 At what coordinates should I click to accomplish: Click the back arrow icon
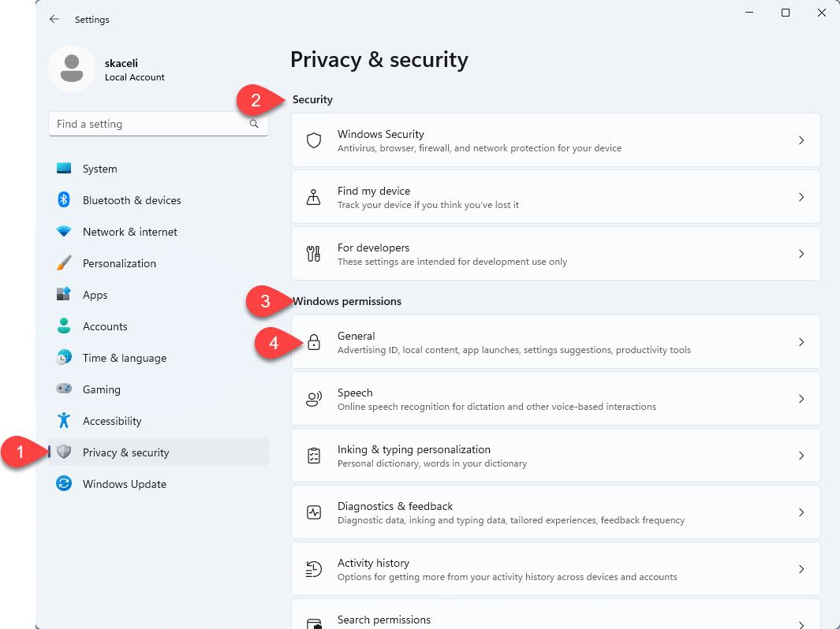click(x=54, y=19)
